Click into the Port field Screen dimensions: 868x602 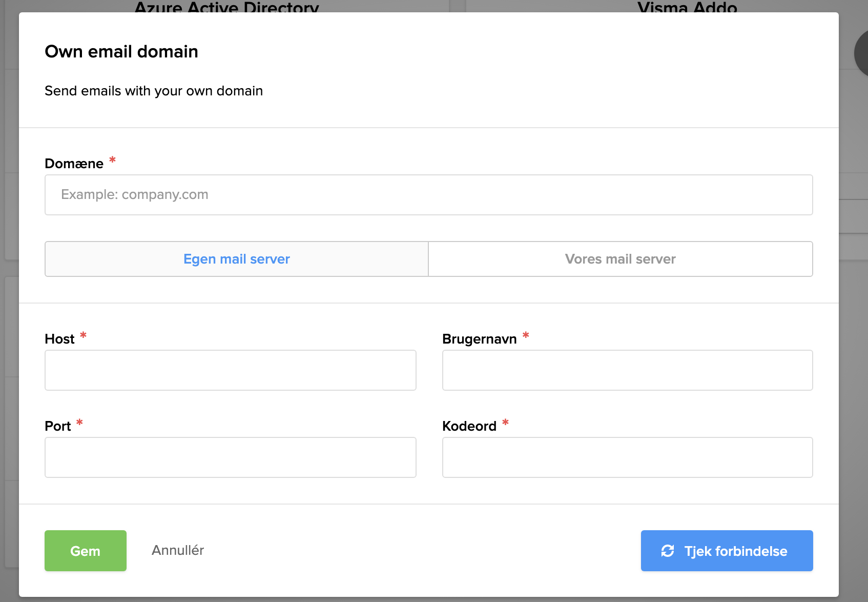[231, 457]
